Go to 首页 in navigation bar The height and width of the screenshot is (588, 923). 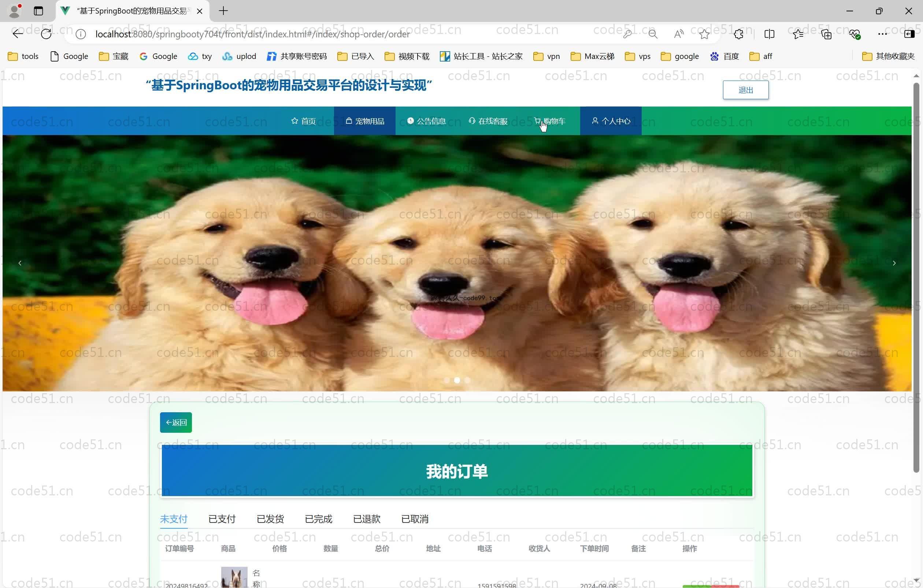click(x=303, y=121)
